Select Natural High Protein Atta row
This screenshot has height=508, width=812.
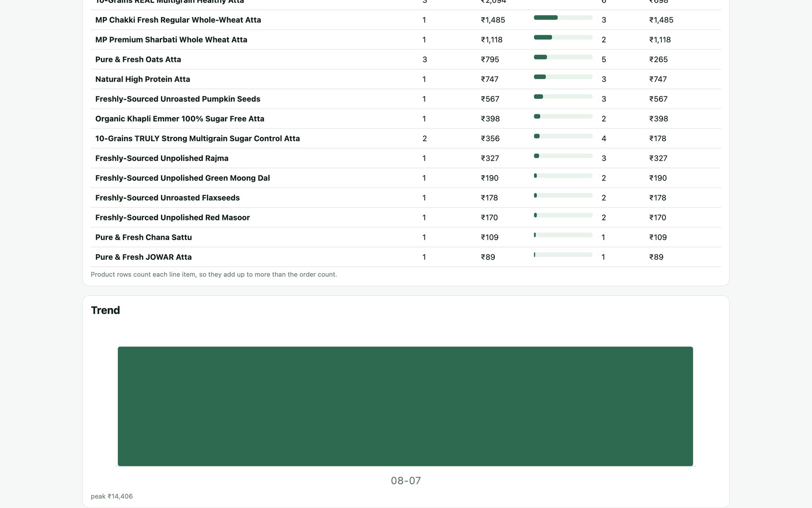click(406, 79)
